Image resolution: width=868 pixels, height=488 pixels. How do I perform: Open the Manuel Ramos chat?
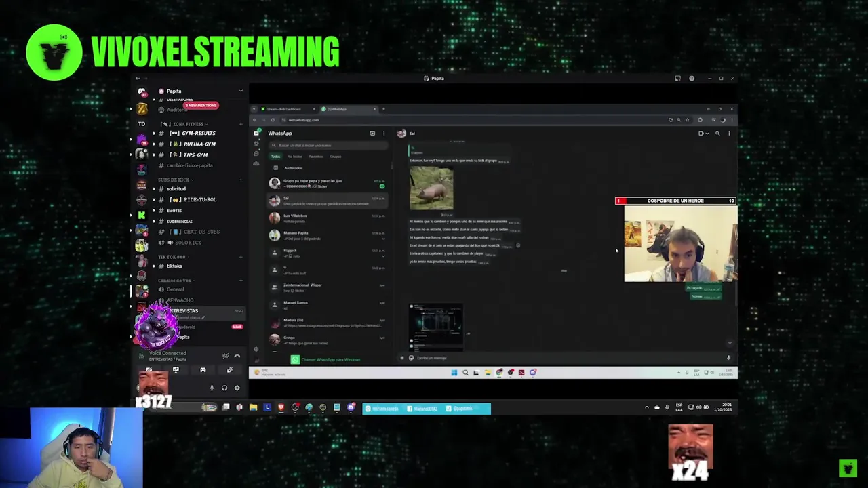[328, 305]
